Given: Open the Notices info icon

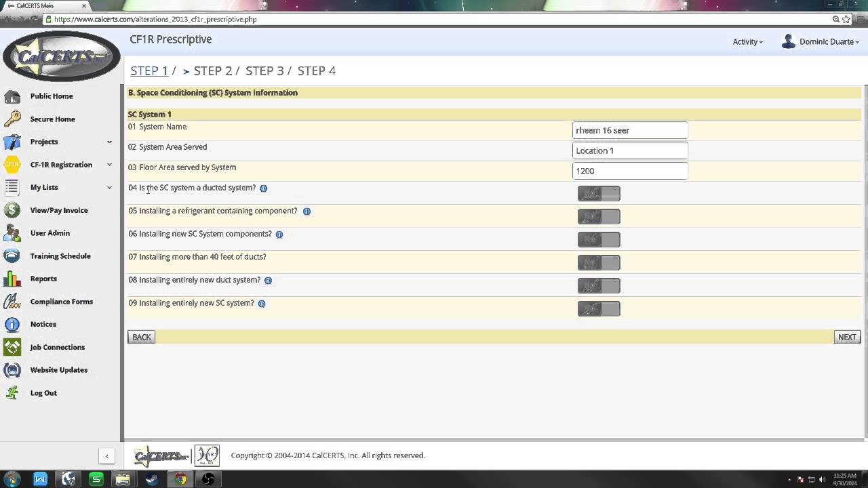Looking at the screenshot, I should [x=12, y=324].
